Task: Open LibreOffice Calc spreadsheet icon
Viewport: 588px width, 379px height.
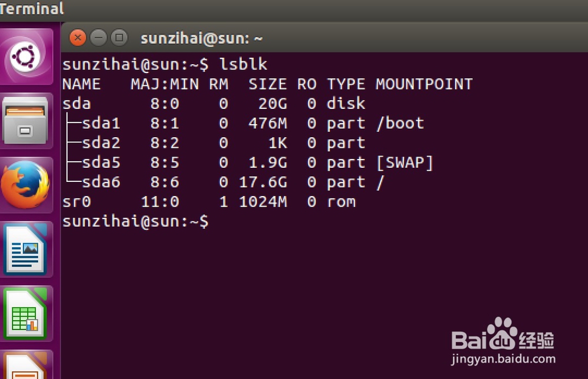Action: pos(25,314)
